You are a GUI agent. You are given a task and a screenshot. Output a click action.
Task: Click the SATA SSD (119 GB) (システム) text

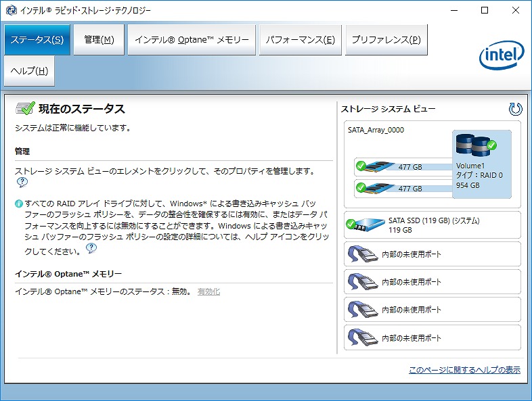point(434,220)
